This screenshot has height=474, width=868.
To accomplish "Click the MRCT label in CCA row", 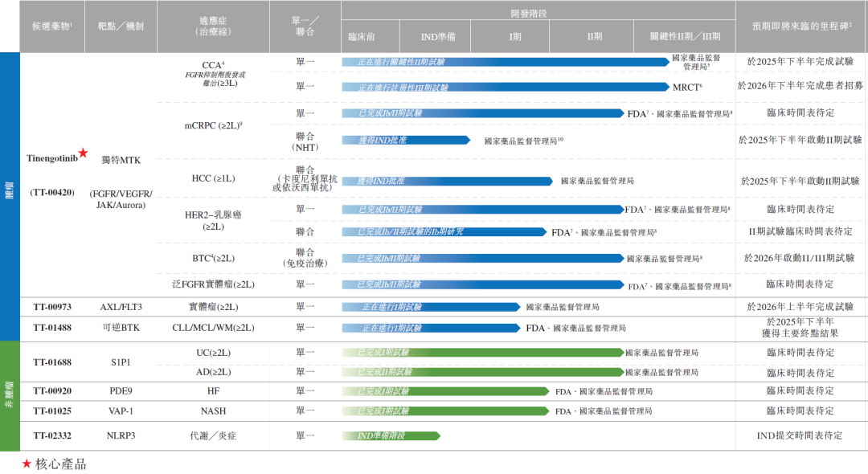I will [686, 87].
